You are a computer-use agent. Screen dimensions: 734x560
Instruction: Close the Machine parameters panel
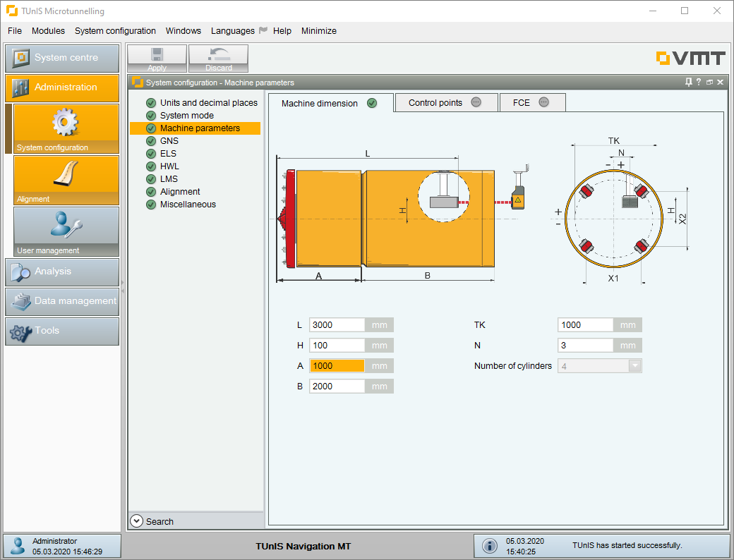[721, 83]
